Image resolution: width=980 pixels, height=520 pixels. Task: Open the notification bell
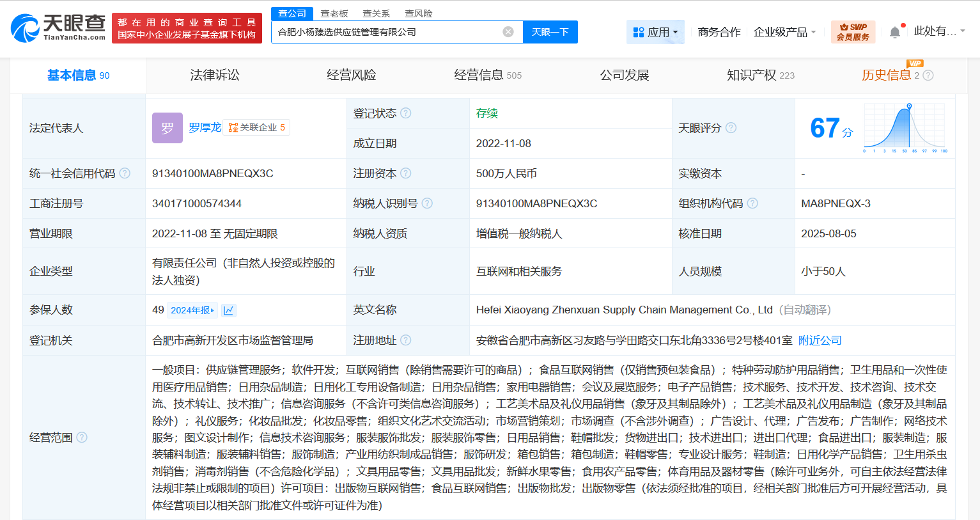click(895, 30)
